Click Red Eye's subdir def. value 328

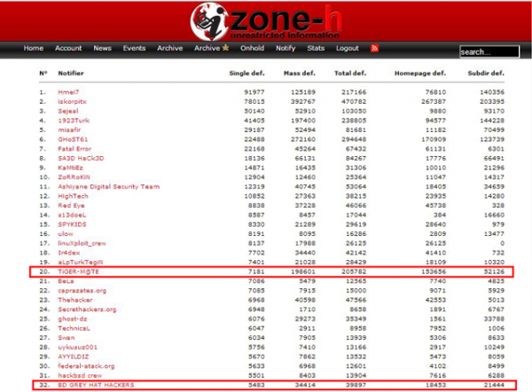click(498, 206)
